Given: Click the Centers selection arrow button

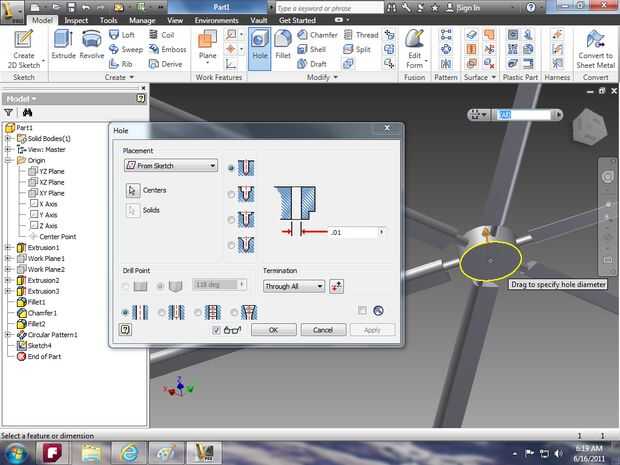Looking at the screenshot, I should 133,190.
